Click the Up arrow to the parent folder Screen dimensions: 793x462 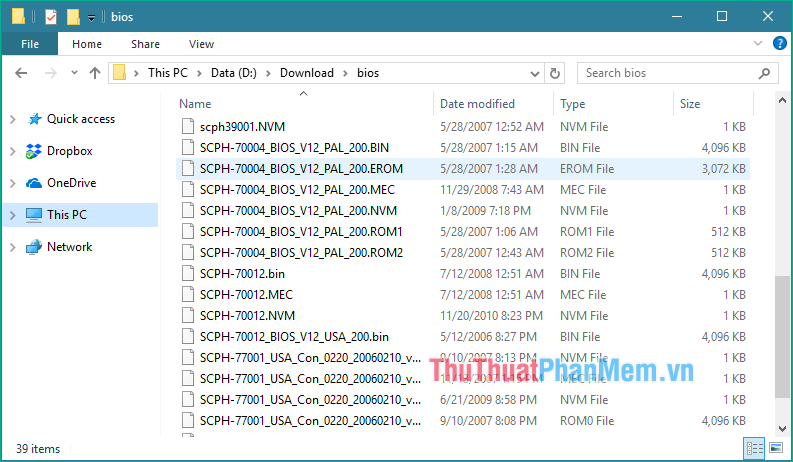pos(96,73)
